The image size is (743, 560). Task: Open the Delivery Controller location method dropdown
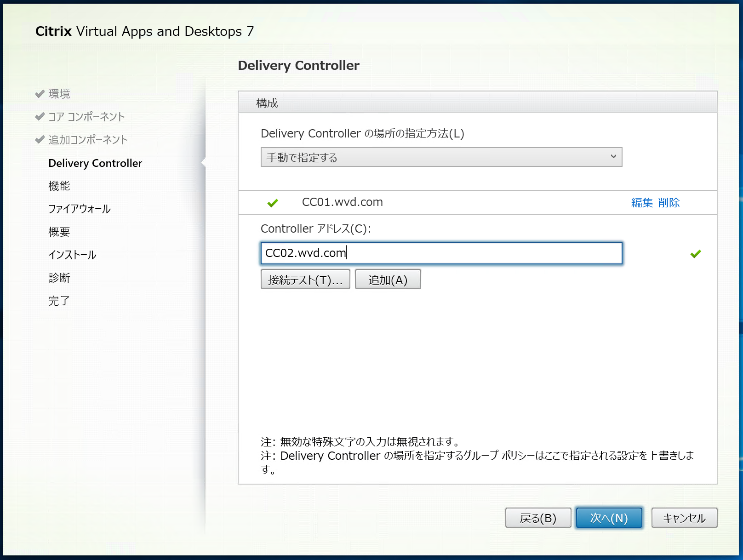(x=441, y=157)
